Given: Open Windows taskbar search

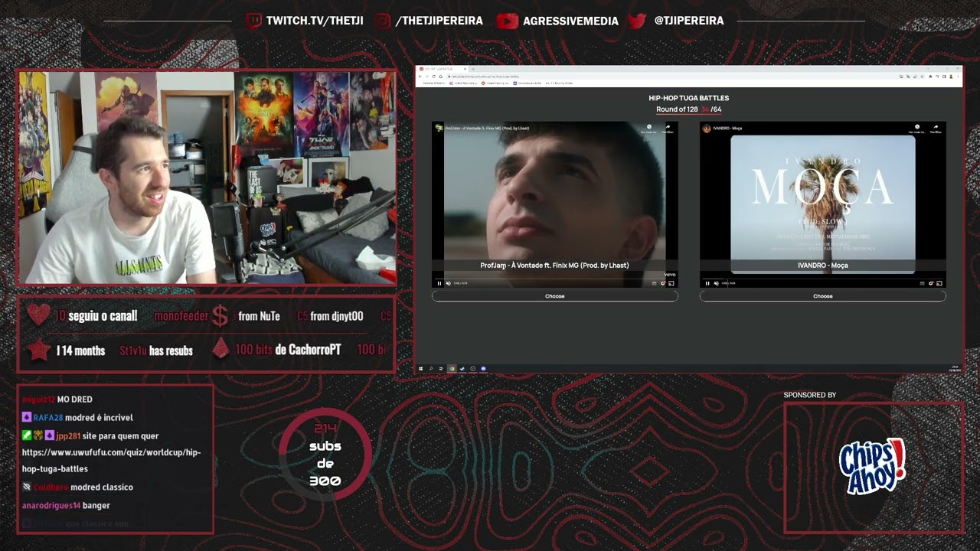Looking at the screenshot, I should [430, 369].
